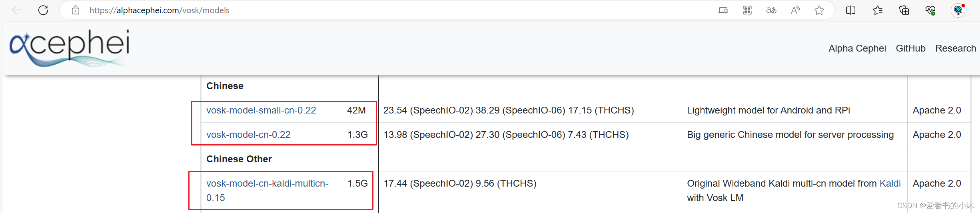The width and height of the screenshot is (980, 213).
Task: Open the favorites list icon
Action: pos(878,10)
